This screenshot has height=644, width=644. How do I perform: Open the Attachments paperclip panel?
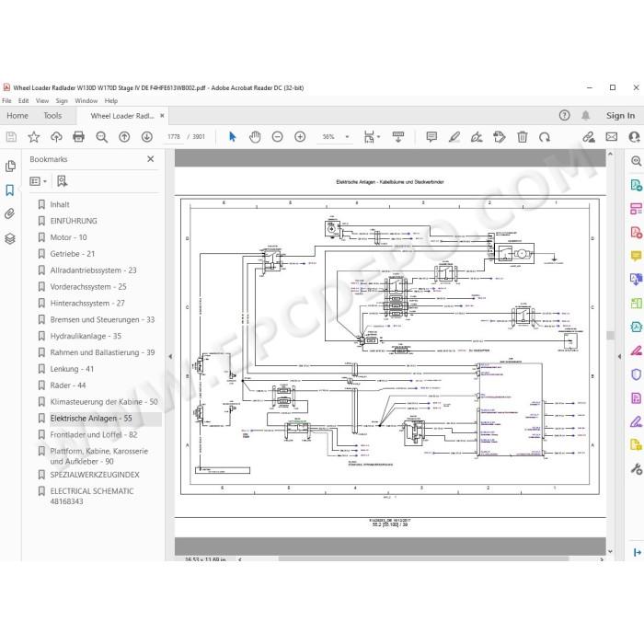pos(10,213)
